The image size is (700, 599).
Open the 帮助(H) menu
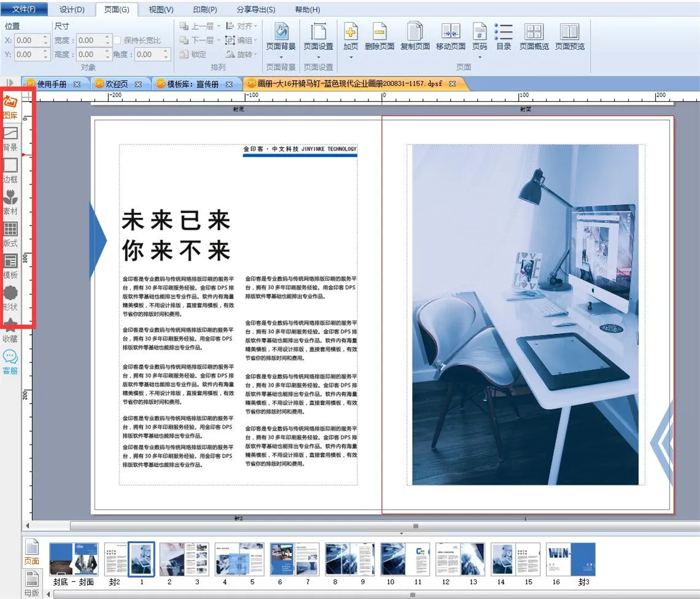[307, 9]
